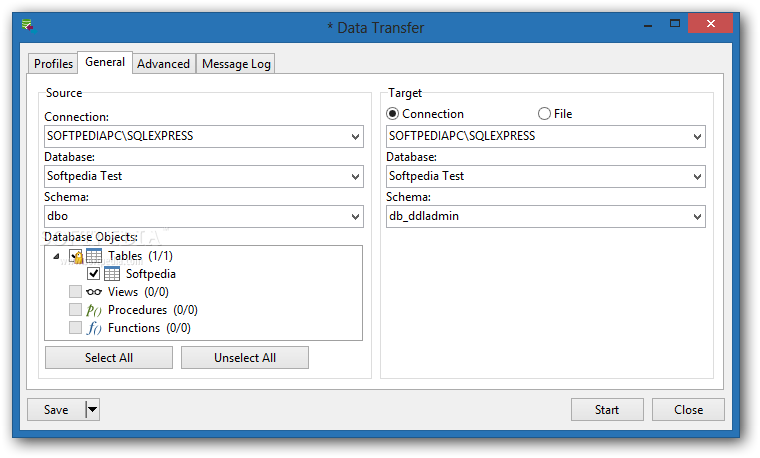Click the Tables group table icon
This screenshot has width=760, height=458.
coord(94,256)
